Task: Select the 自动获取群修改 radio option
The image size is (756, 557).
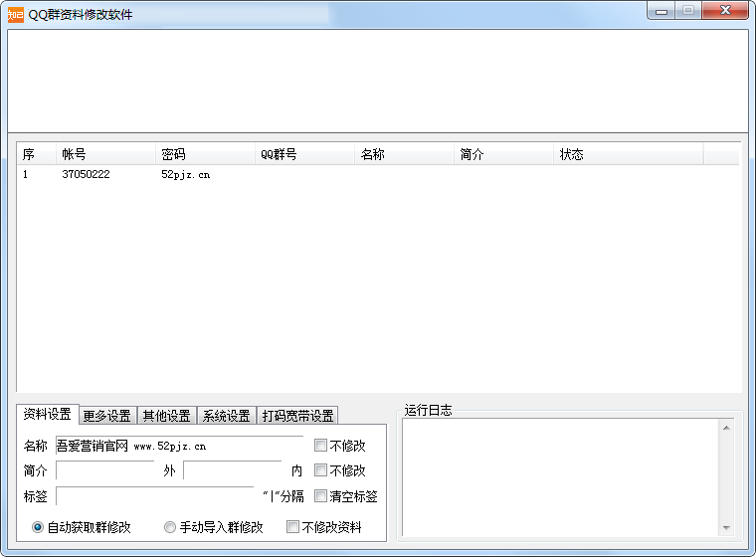Action: (39, 527)
